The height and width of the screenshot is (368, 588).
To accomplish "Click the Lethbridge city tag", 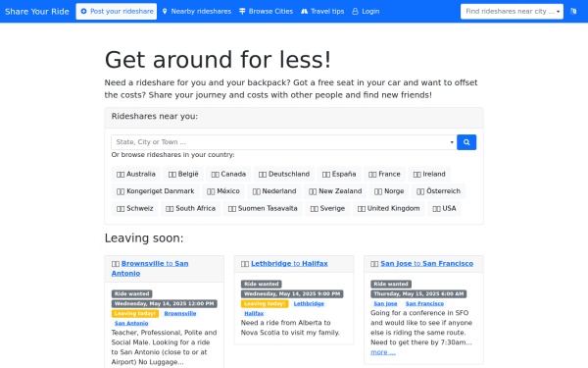I will click(x=309, y=304).
